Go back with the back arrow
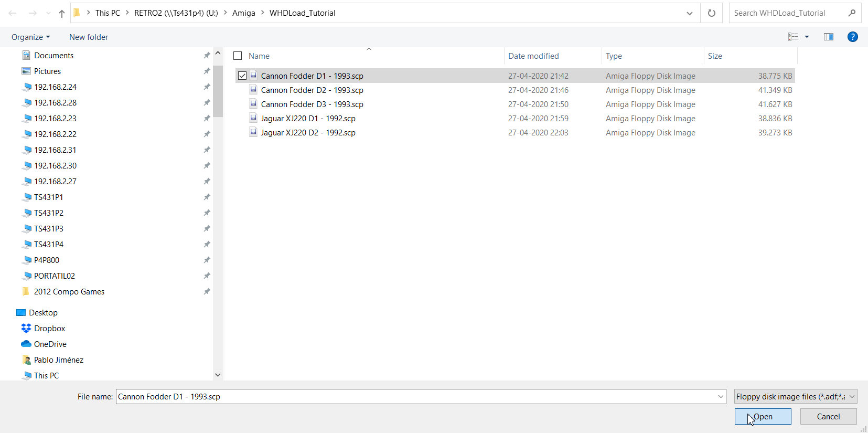Screen dimensions: 868x433 tap(13, 13)
